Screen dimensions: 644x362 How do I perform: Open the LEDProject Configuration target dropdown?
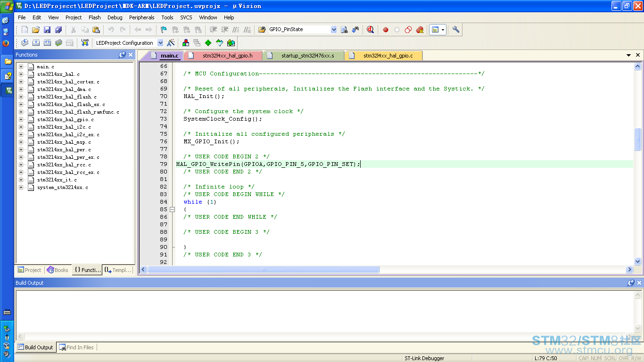click(x=160, y=43)
